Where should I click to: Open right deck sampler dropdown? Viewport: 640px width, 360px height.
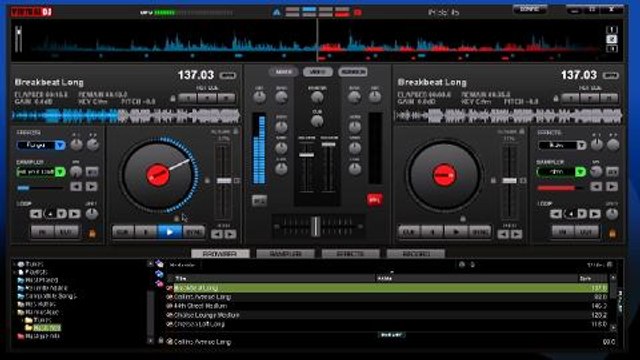pos(580,172)
